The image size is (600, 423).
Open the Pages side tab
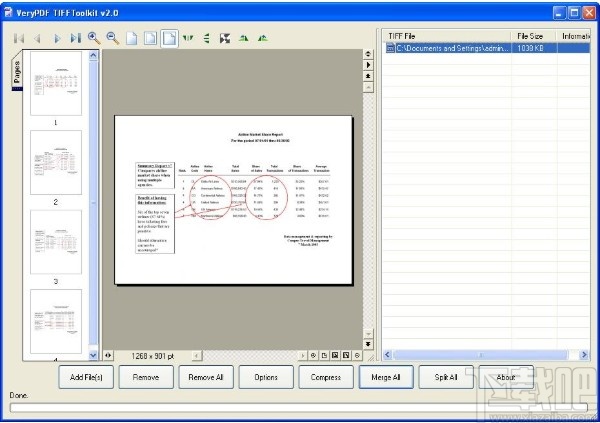point(17,72)
